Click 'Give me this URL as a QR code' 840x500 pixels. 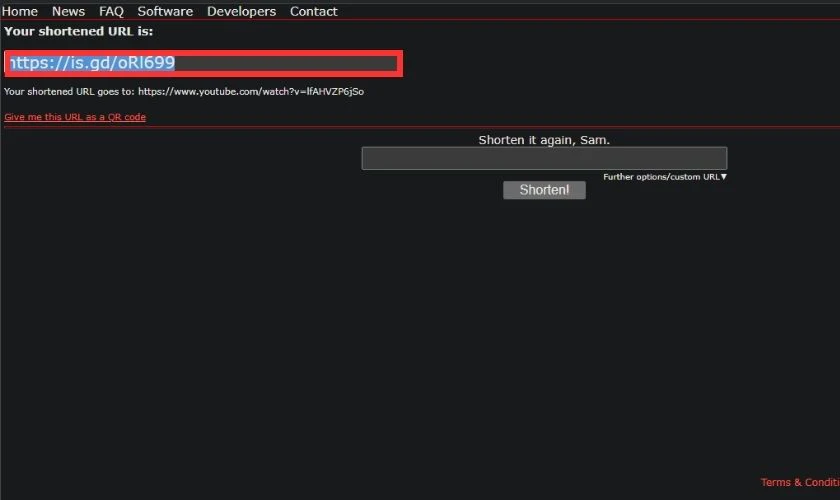75,117
